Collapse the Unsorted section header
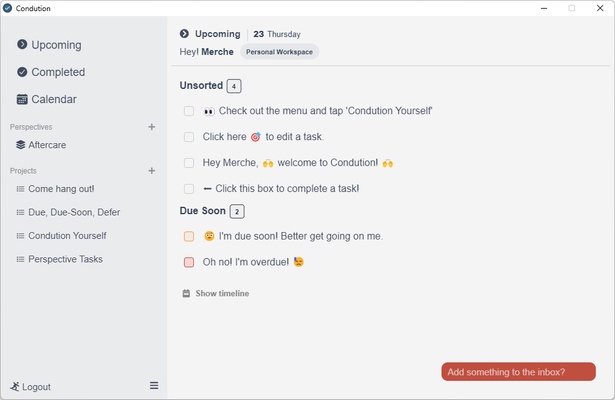Screen dimensions: 615x400 pyautogui.click(x=201, y=86)
